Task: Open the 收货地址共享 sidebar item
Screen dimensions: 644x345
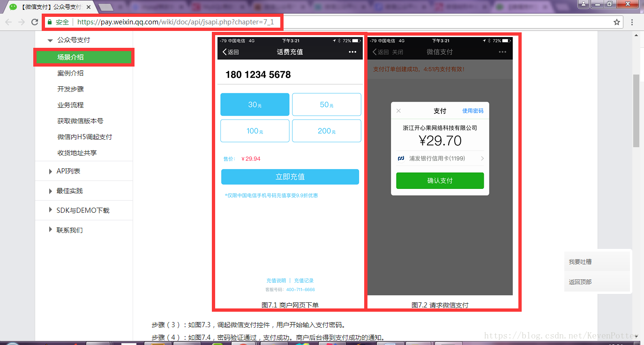Action: click(x=77, y=153)
